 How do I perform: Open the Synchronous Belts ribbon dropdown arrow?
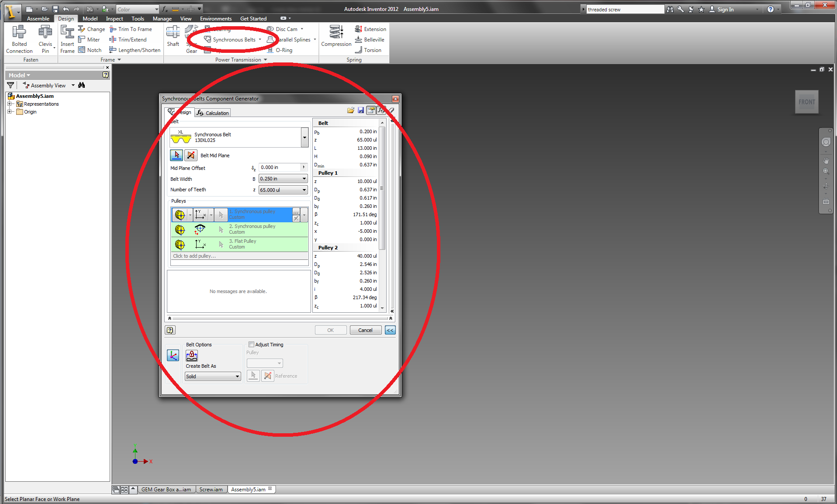260,40
